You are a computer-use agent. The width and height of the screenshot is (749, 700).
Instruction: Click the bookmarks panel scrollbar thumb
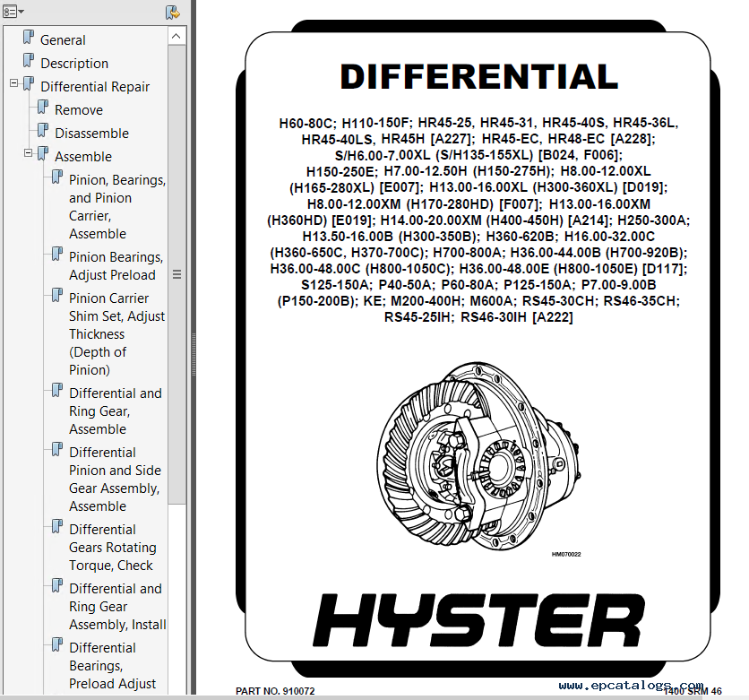176,274
